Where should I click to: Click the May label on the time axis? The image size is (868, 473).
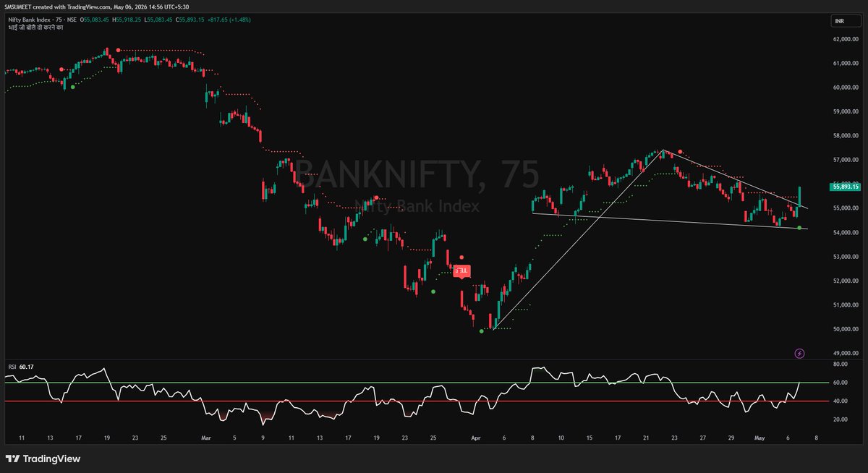[x=759, y=438]
